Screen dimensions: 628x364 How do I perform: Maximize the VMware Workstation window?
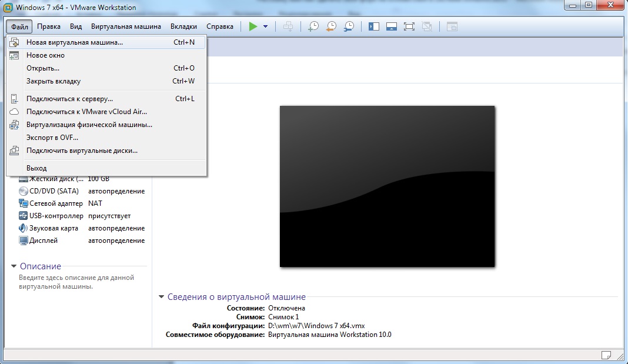click(589, 5)
